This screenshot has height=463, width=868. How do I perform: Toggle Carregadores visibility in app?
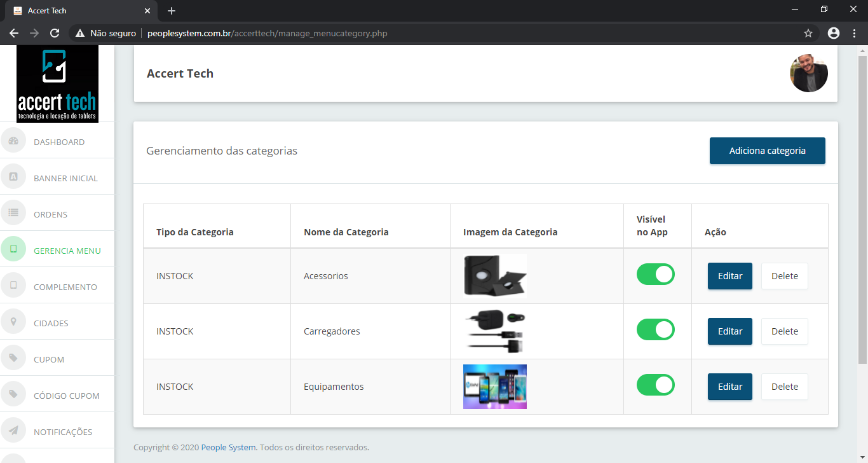point(655,330)
